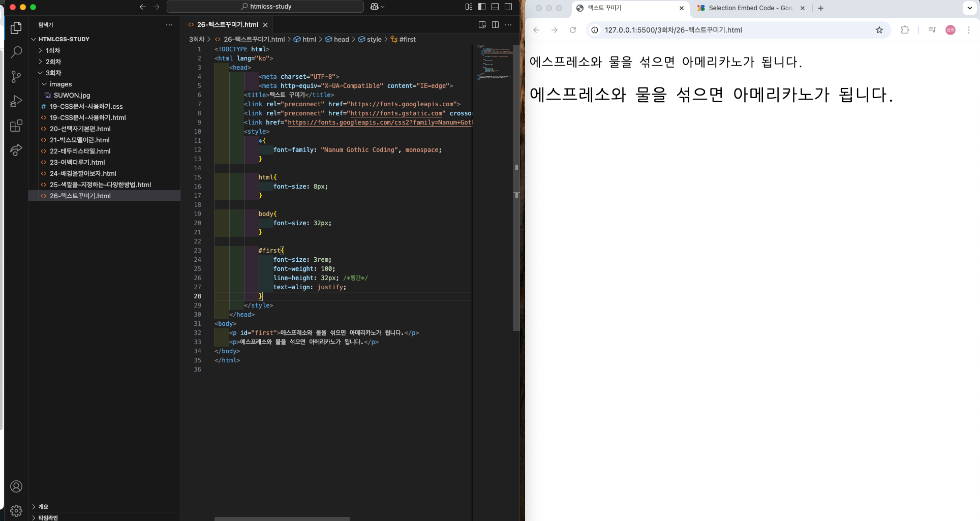Open 19-CSS문서-사용하기.css file
The height and width of the screenshot is (521, 980).
(105, 106)
